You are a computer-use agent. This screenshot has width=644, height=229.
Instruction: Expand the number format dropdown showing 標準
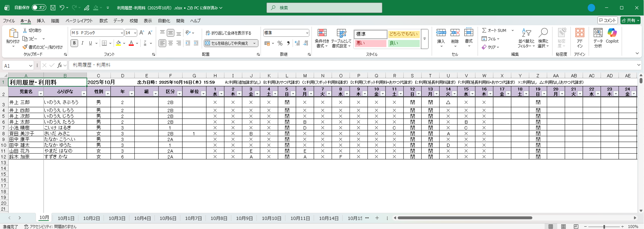point(307,33)
